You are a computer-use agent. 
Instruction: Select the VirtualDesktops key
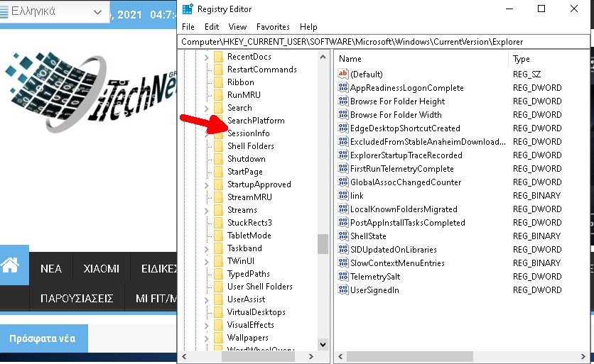[256, 312]
